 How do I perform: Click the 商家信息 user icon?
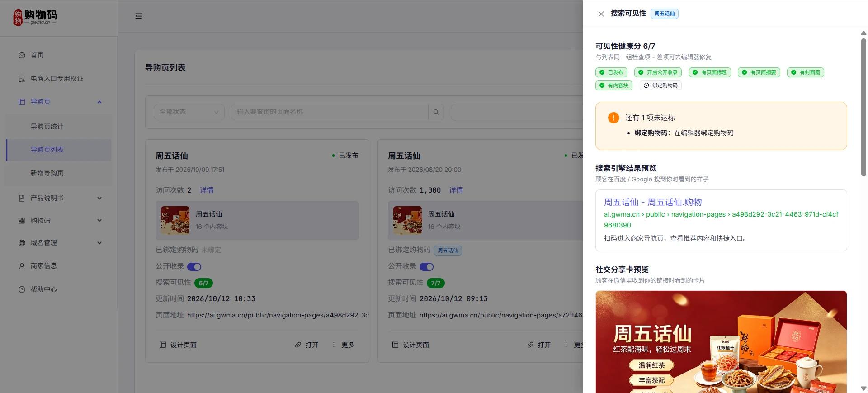coord(22,266)
